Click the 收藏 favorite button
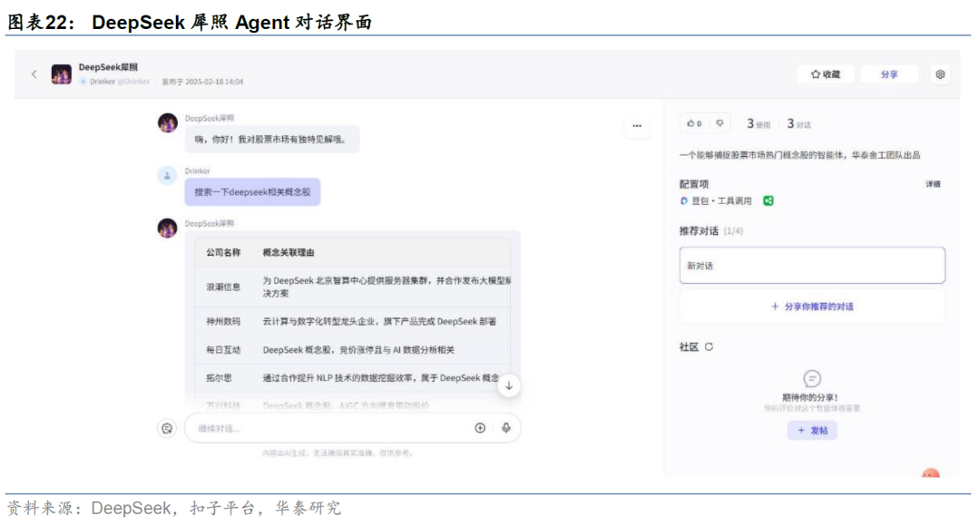980x526 pixels. [x=826, y=74]
